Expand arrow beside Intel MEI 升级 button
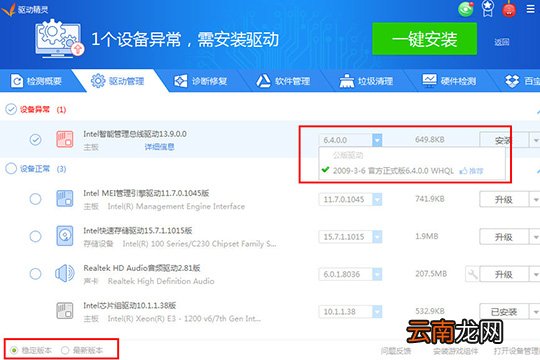 click(535, 199)
